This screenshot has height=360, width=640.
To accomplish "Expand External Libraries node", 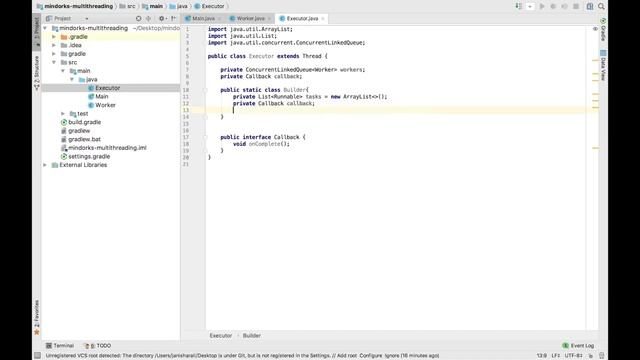I will pos(45,165).
